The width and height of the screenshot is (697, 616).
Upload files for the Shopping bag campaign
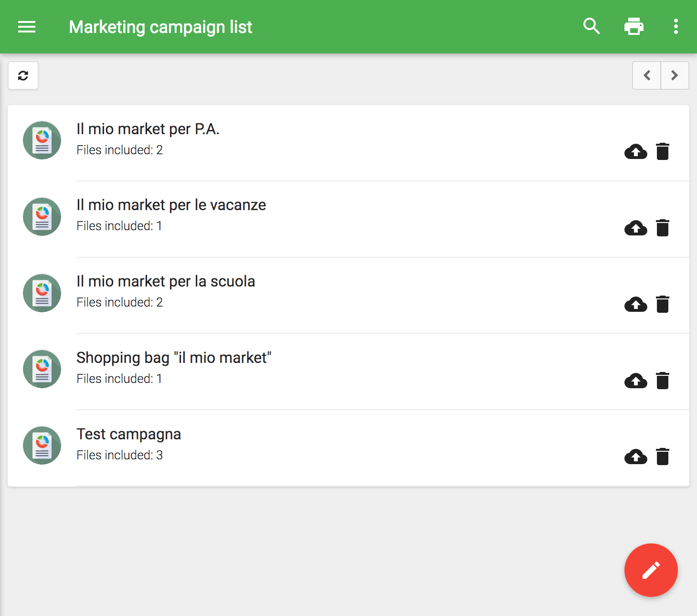click(635, 381)
